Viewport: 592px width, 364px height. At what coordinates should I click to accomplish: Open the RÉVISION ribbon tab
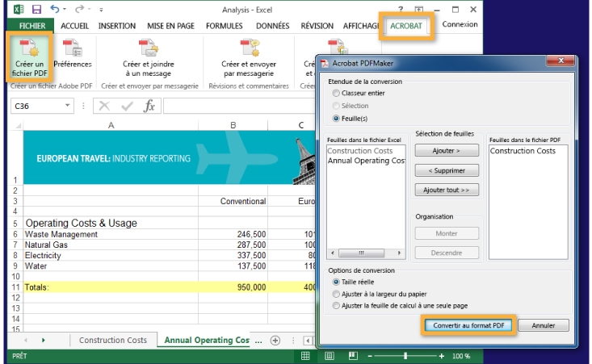(x=317, y=26)
